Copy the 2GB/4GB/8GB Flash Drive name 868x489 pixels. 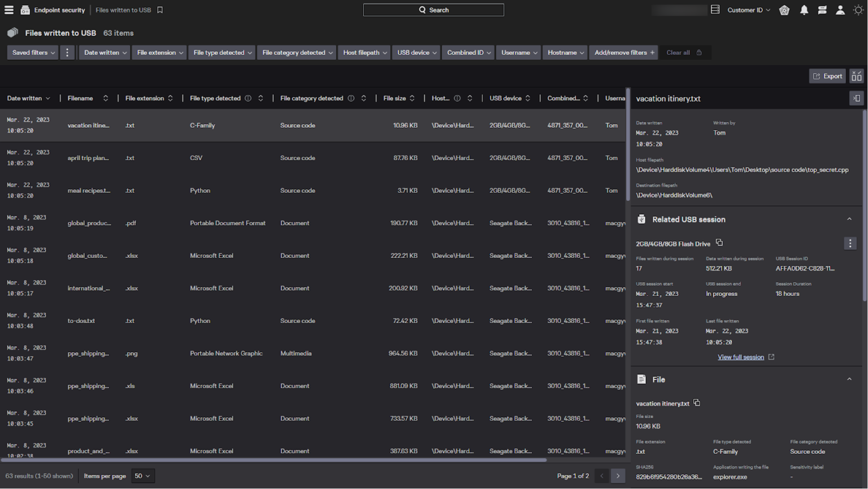(x=719, y=243)
